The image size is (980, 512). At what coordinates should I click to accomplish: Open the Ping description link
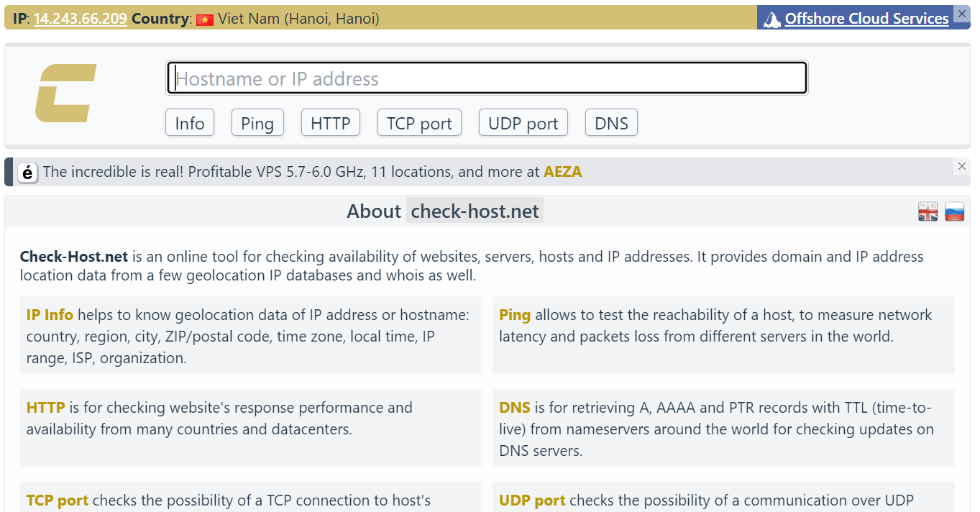pos(515,315)
